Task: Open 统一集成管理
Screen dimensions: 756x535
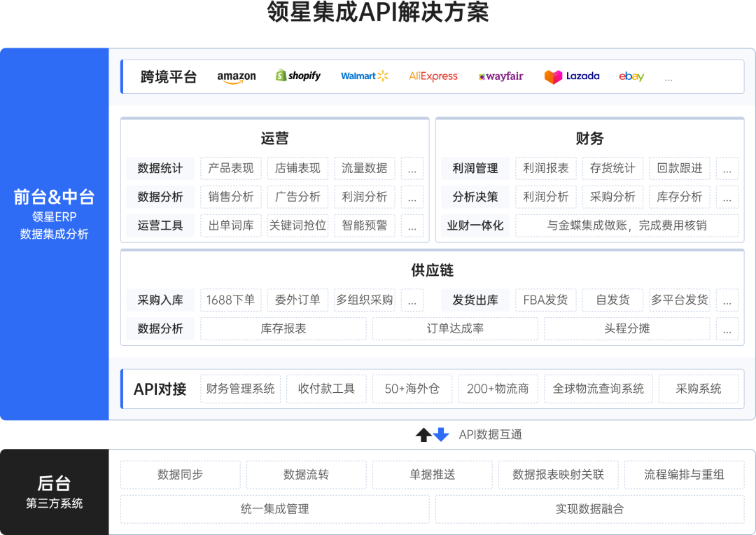Action: coord(274,509)
